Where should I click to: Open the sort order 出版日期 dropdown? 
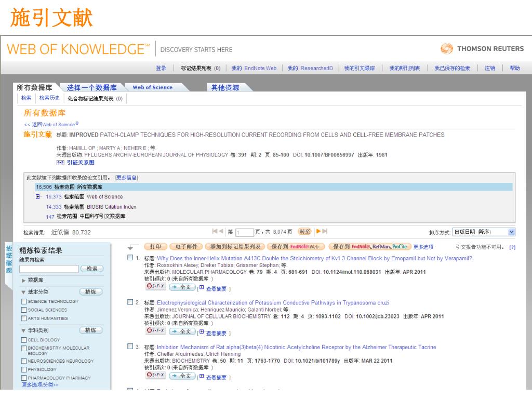484,232
